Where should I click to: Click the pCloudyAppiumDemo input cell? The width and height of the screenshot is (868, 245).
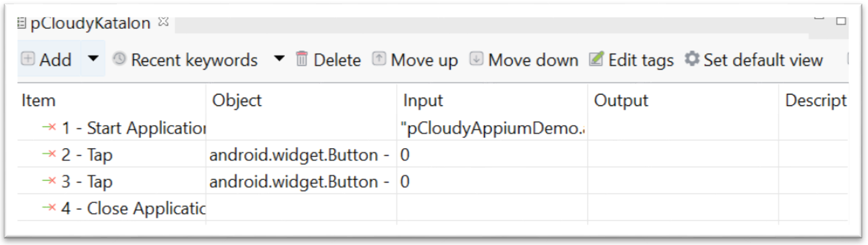point(492,128)
